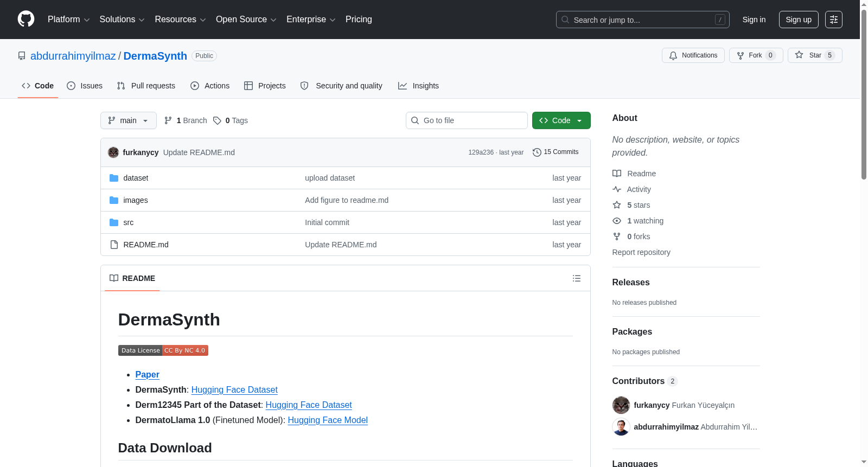The image size is (868, 467).
Task: Click the Data License CC By NC badge
Action: [x=163, y=350]
